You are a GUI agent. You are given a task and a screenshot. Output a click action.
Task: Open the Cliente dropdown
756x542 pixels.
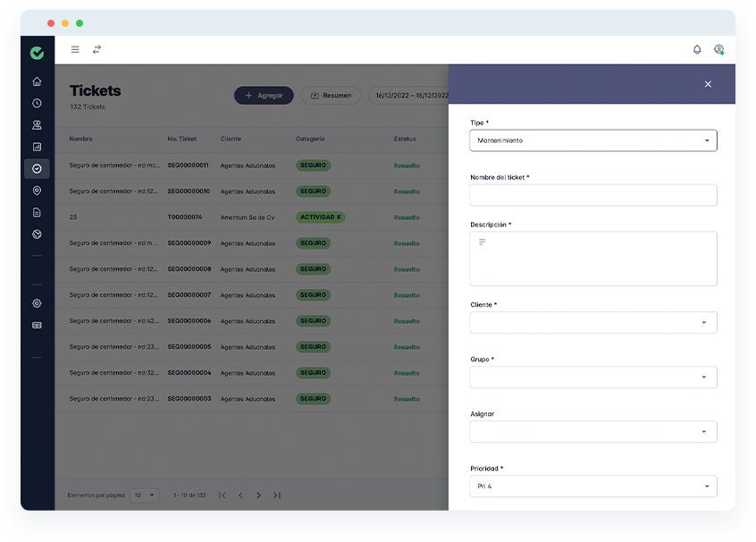[593, 322]
